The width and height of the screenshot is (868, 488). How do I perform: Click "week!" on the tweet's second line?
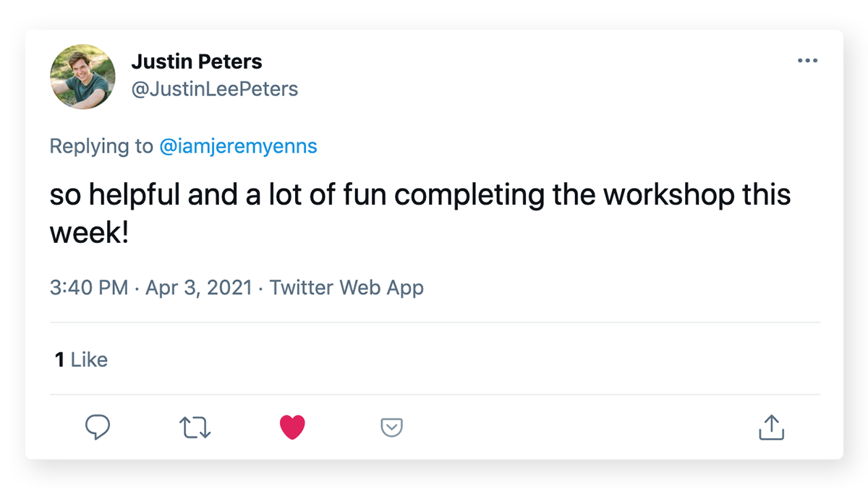point(89,232)
